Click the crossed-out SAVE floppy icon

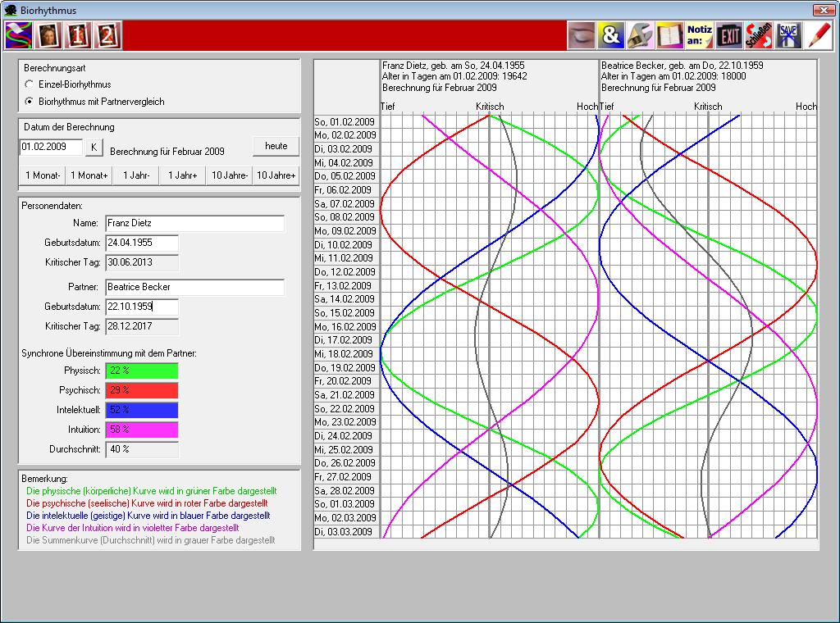[788, 35]
